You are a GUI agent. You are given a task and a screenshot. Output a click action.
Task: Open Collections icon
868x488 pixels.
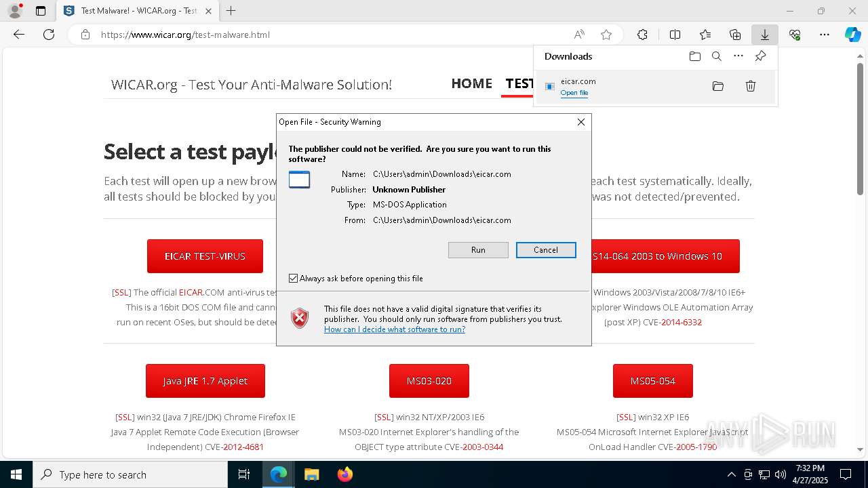(x=735, y=35)
